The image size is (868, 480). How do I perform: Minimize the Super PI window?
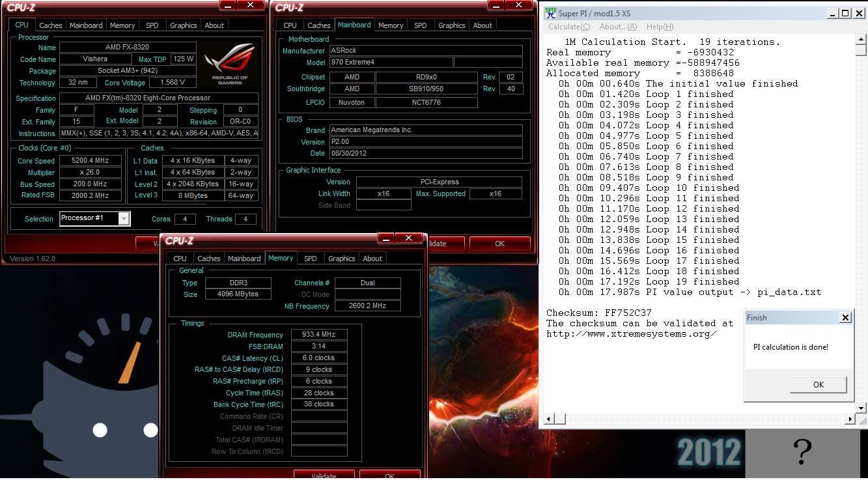tap(832, 13)
